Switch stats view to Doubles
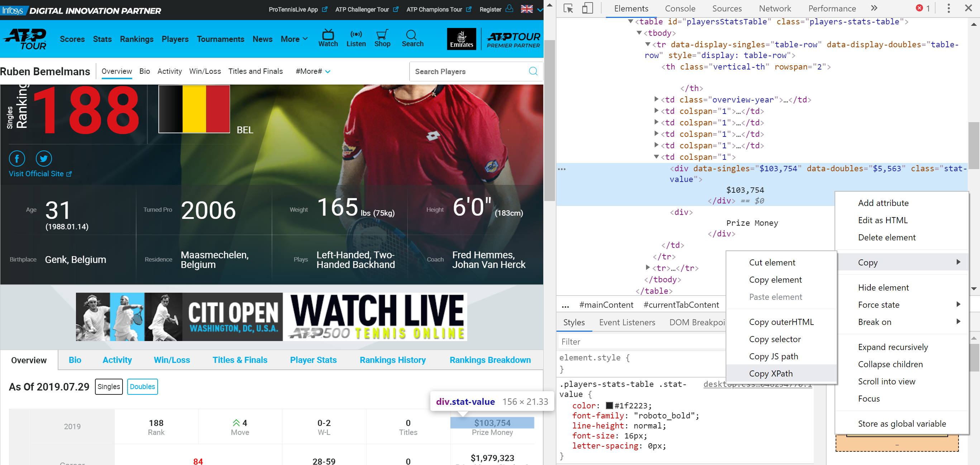This screenshot has height=465, width=980. click(142, 387)
